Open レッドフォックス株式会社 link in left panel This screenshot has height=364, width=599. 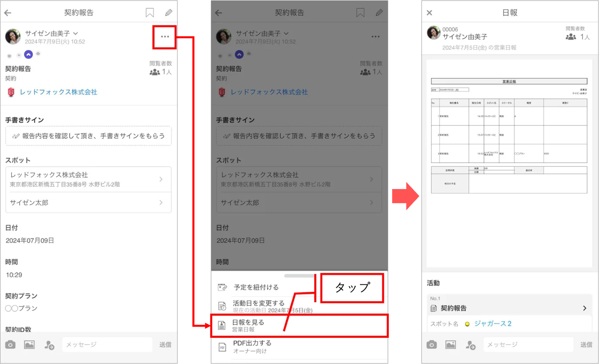click(58, 92)
